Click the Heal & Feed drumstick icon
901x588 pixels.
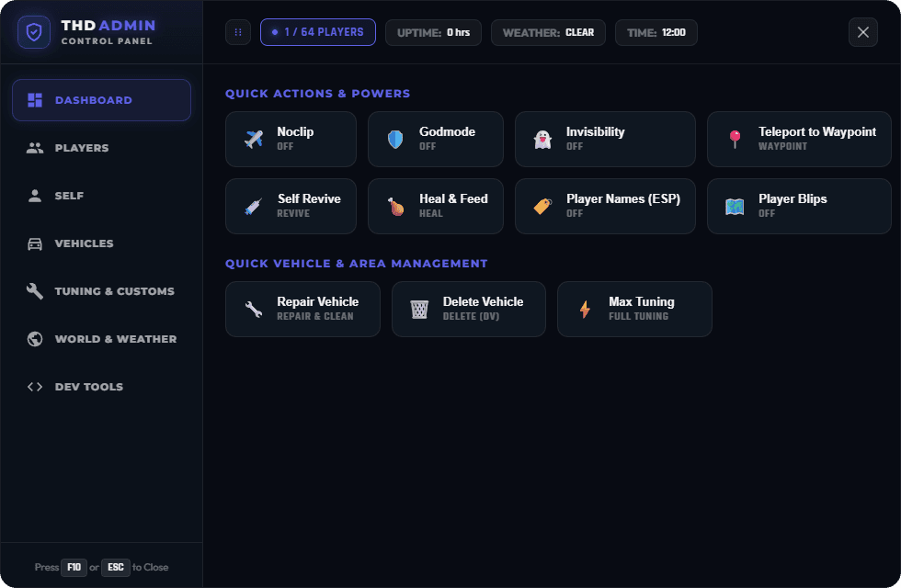(x=395, y=206)
